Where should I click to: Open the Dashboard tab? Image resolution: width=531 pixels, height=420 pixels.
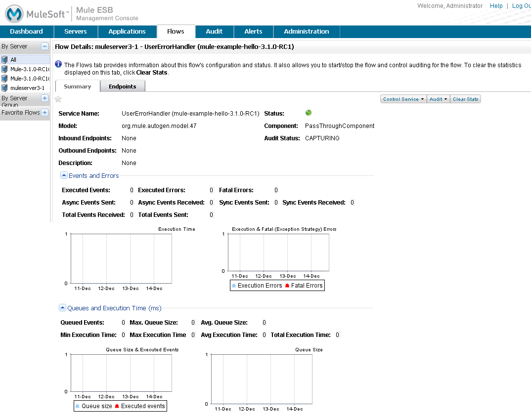tap(27, 32)
